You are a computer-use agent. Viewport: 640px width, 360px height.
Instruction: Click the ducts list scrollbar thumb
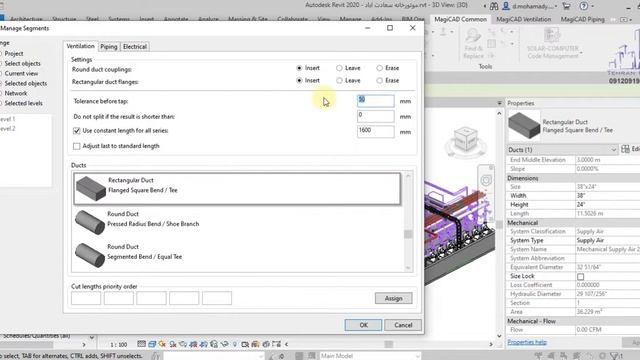click(408, 234)
